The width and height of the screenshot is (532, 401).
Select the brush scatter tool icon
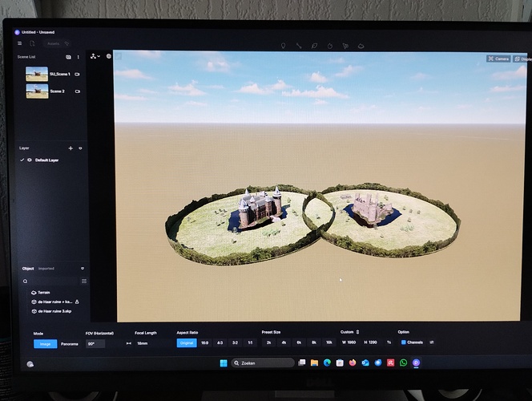pyautogui.click(x=345, y=46)
